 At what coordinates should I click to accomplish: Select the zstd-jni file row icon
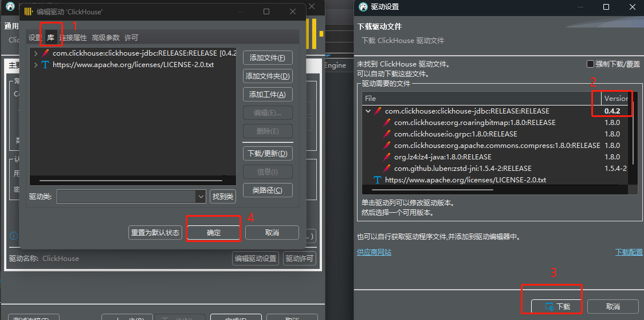click(387, 168)
